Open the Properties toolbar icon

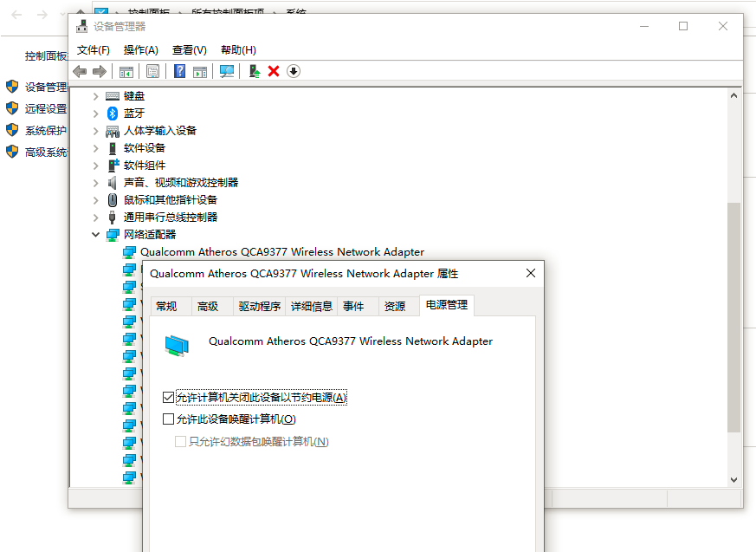point(152,72)
